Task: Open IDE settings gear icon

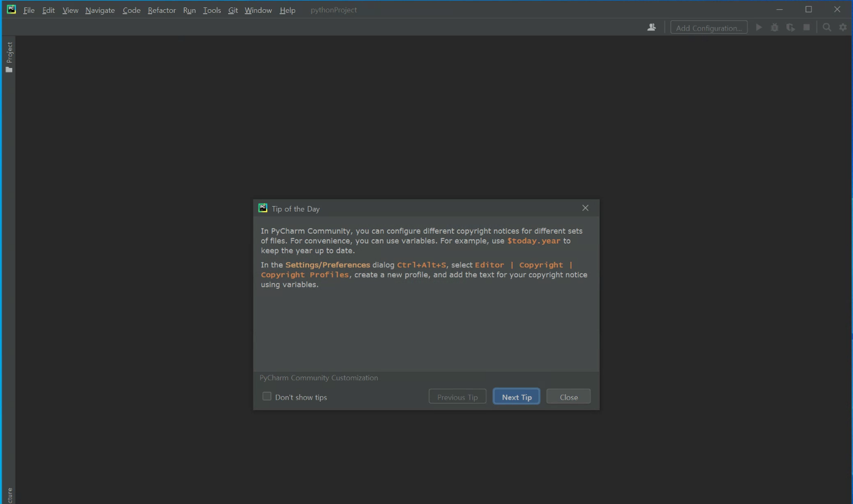Action: (x=843, y=28)
